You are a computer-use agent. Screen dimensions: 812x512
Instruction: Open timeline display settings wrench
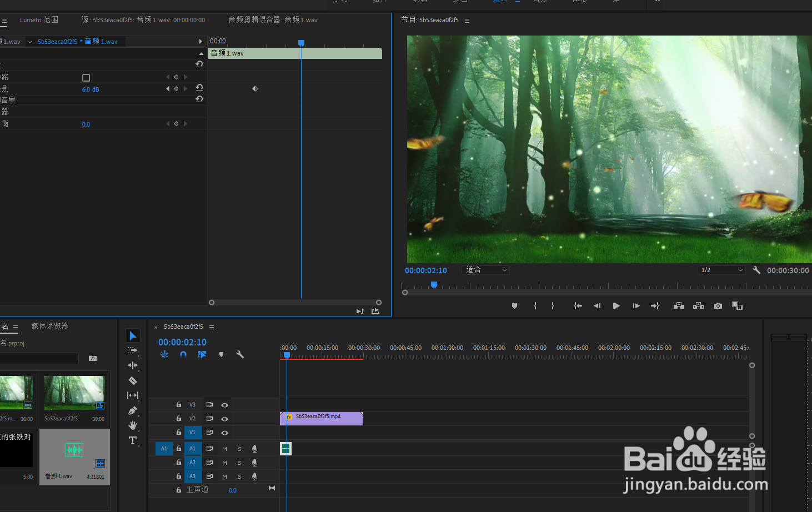[240, 354]
